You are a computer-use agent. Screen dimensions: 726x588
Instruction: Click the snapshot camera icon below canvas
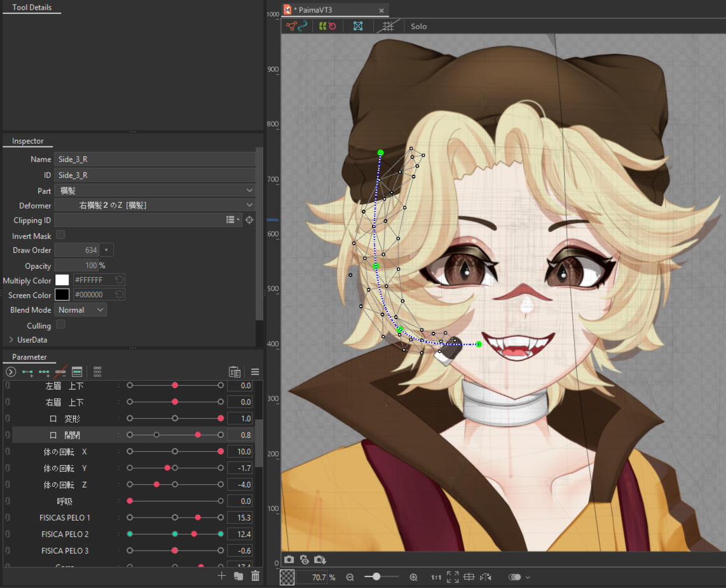tap(289, 559)
